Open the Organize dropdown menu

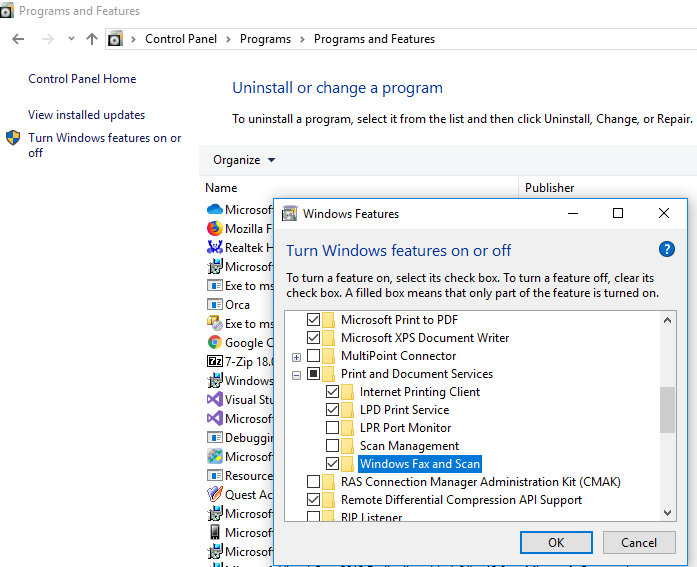coord(244,160)
